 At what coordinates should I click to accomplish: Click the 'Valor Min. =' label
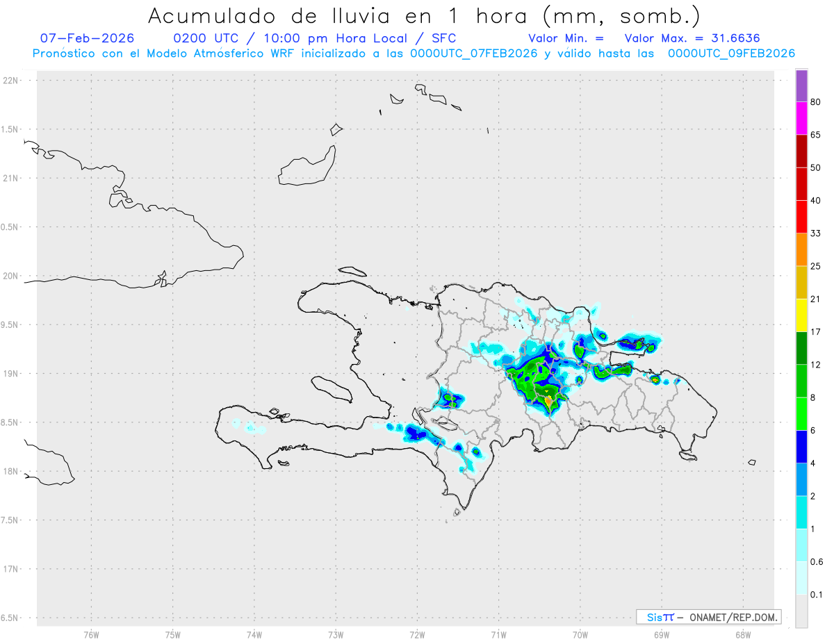click(566, 38)
